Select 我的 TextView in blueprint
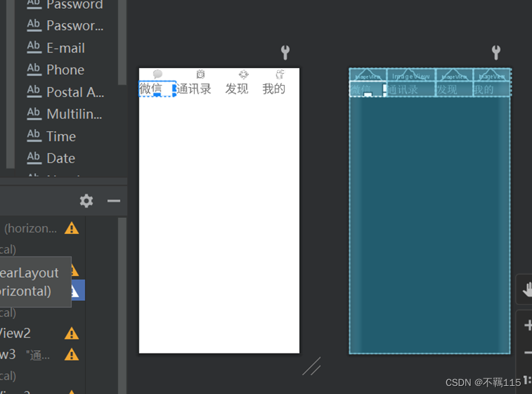 click(x=492, y=89)
